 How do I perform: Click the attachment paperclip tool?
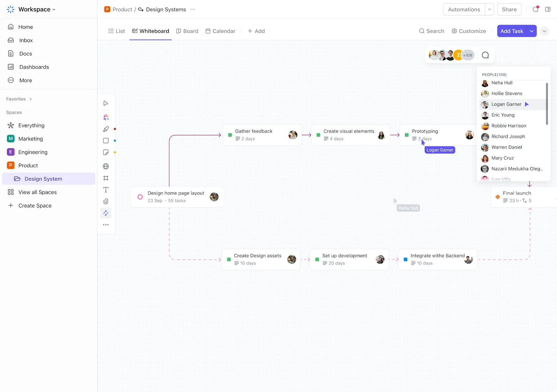click(x=106, y=201)
